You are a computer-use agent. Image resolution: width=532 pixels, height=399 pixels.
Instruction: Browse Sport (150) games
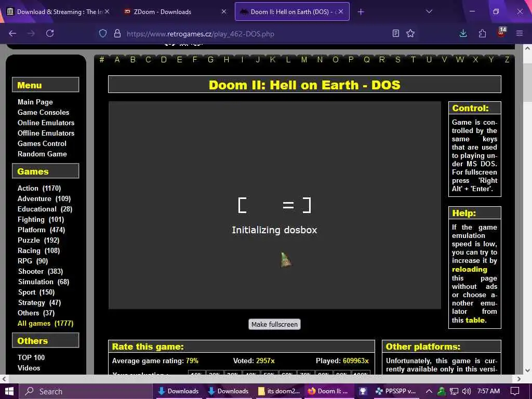click(36, 292)
